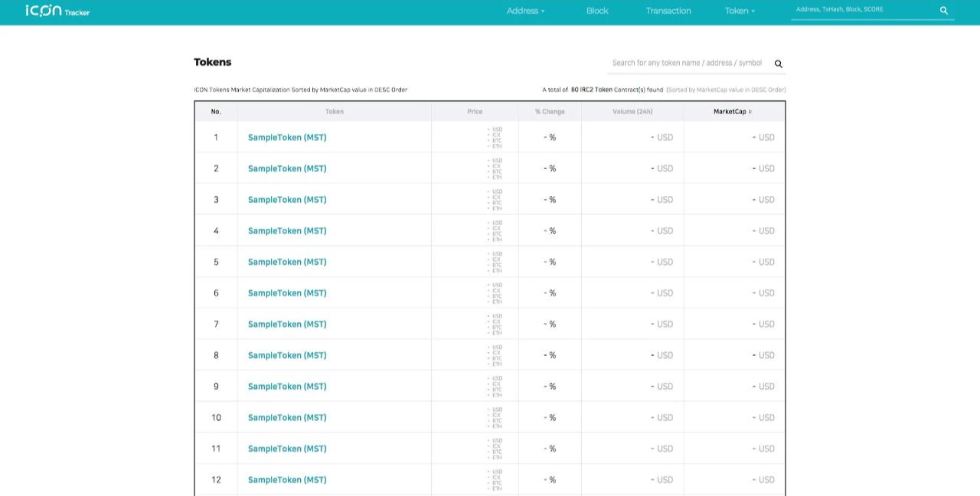Click the '- %' change cell in row 6
Viewport: 980px width, 496px height.
[x=550, y=293]
